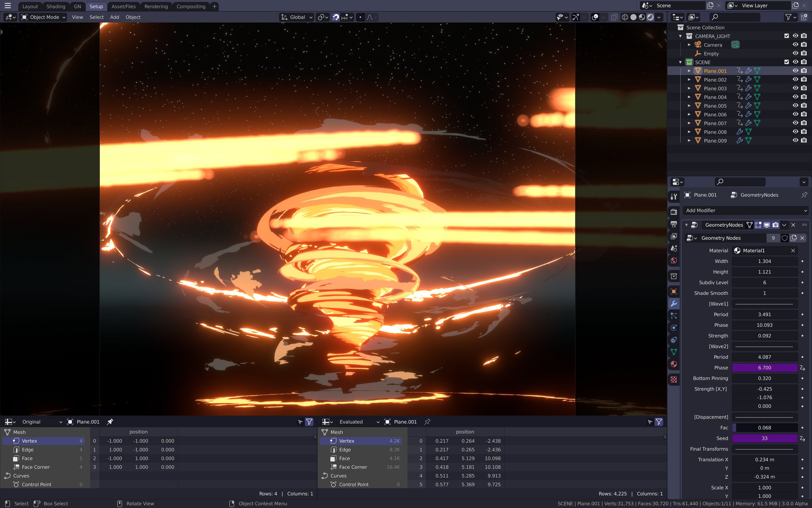Enable the snapping magnet in the viewport header
The image size is (812, 508).
click(336, 17)
